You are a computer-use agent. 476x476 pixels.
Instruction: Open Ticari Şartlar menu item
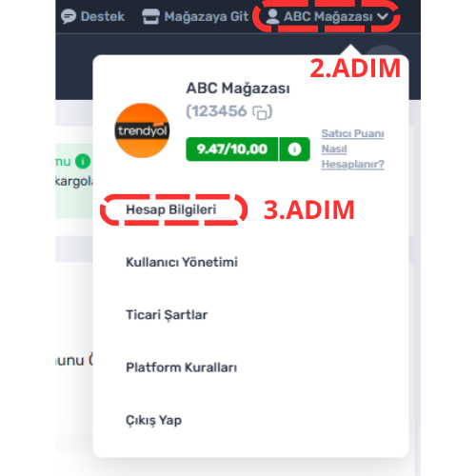pyautogui.click(x=167, y=315)
